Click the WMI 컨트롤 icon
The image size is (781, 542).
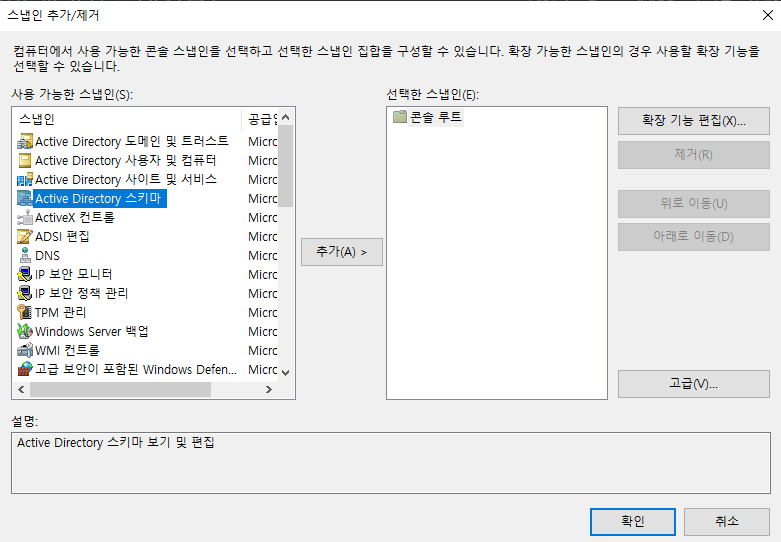click(x=25, y=350)
